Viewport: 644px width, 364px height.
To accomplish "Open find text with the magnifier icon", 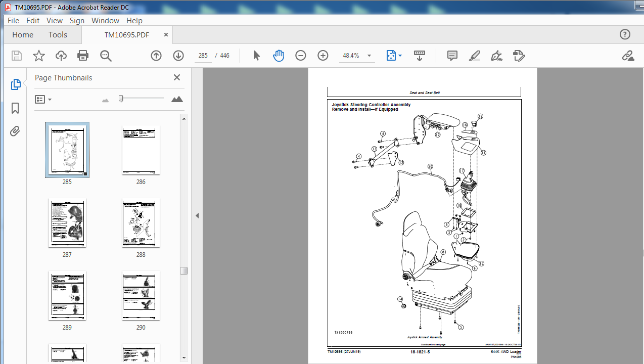I will click(x=106, y=56).
